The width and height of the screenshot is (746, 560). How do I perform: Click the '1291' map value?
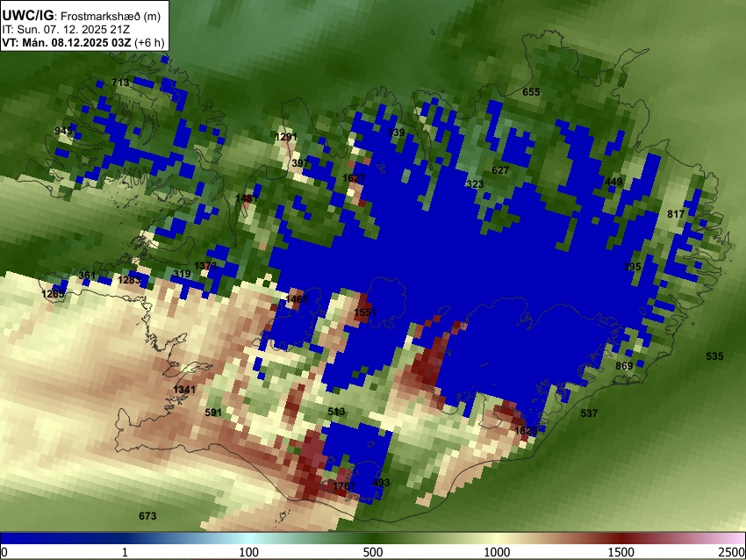(x=286, y=137)
